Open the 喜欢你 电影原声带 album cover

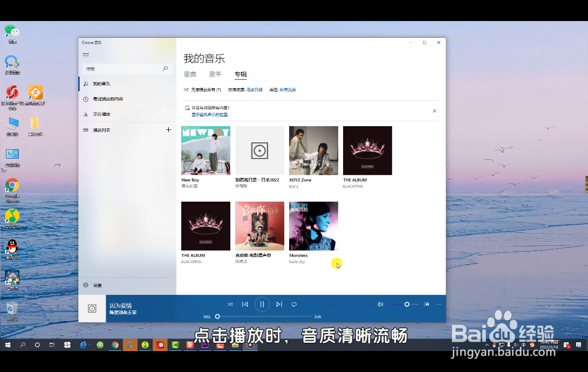click(259, 226)
